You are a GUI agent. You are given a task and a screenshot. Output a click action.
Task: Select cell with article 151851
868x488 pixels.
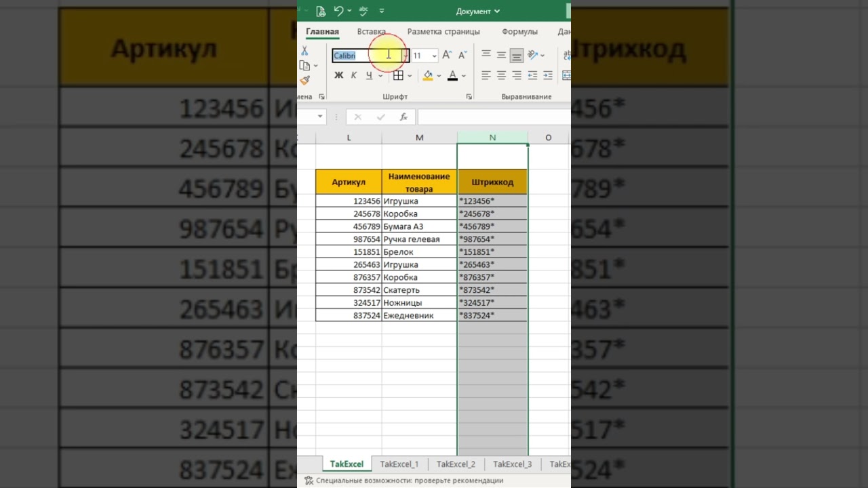point(349,252)
